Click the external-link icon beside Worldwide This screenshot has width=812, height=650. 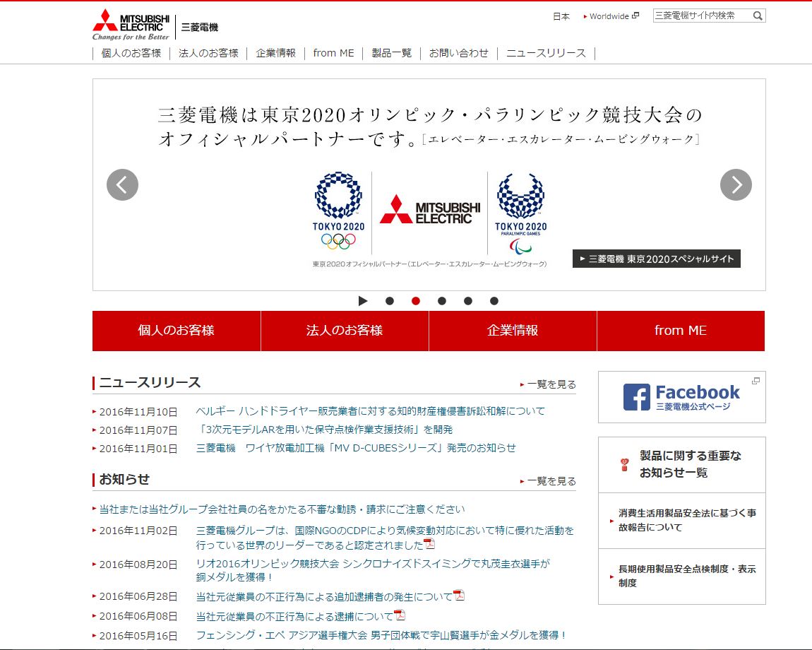[635, 16]
